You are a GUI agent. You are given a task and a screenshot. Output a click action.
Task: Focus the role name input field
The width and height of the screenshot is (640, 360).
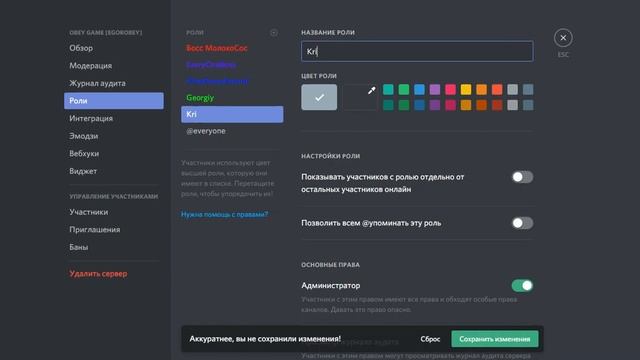[x=417, y=51]
